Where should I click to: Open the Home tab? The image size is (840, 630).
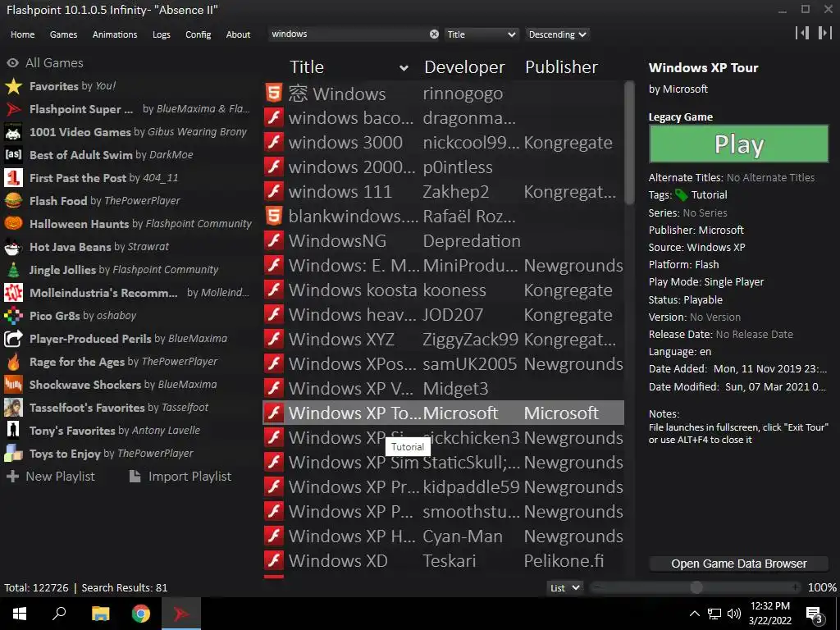coord(22,34)
